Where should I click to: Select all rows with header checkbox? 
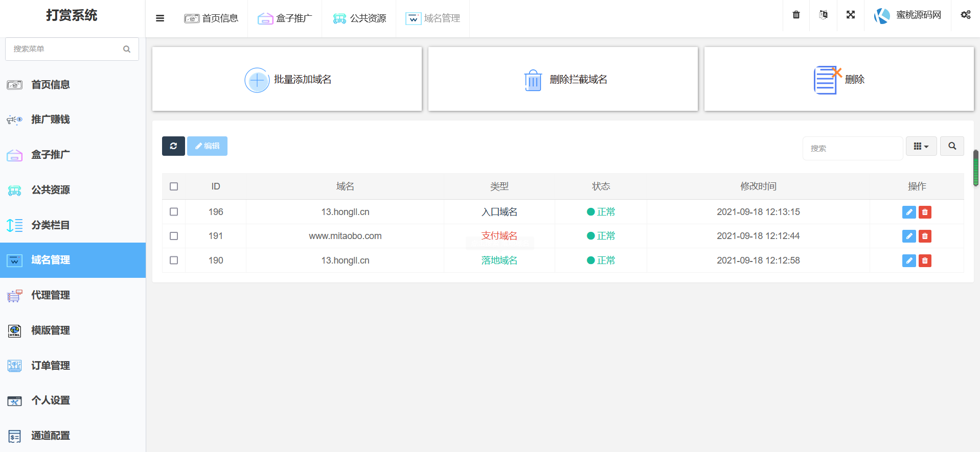[174, 186]
